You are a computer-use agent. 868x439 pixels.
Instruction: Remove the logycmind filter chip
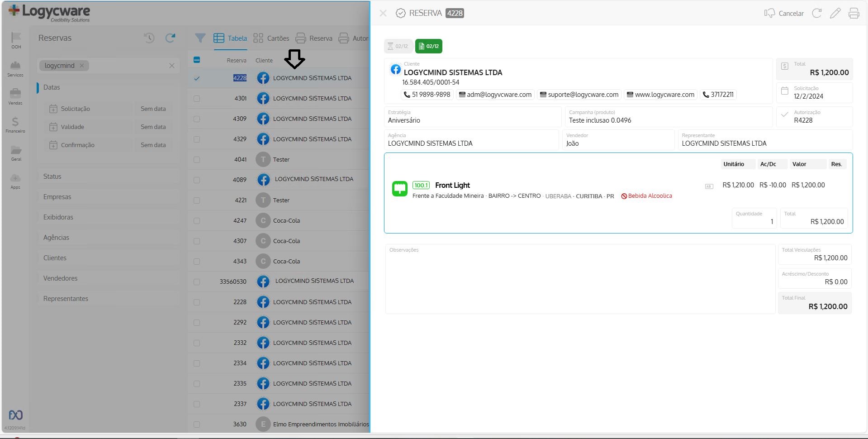[82, 66]
